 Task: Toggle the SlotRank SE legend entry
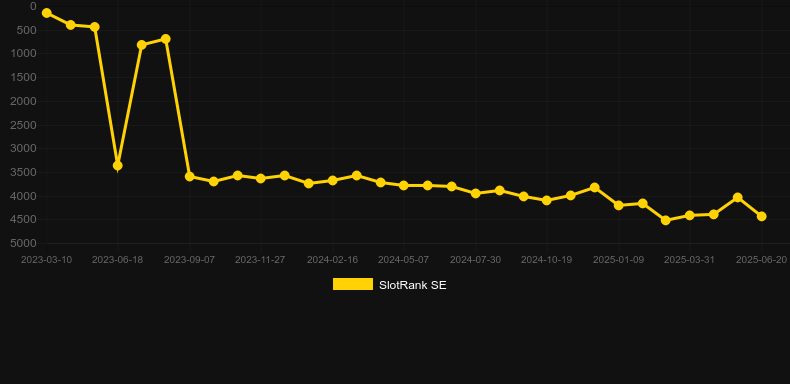[x=389, y=285]
